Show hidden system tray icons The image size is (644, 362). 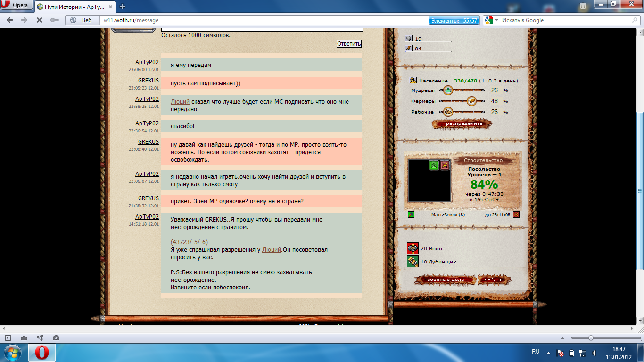click(x=549, y=353)
